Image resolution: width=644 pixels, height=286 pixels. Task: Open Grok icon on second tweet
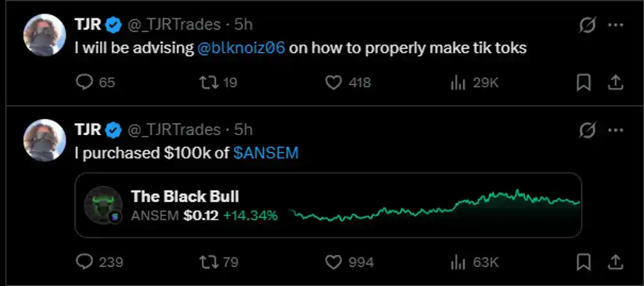tap(587, 131)
